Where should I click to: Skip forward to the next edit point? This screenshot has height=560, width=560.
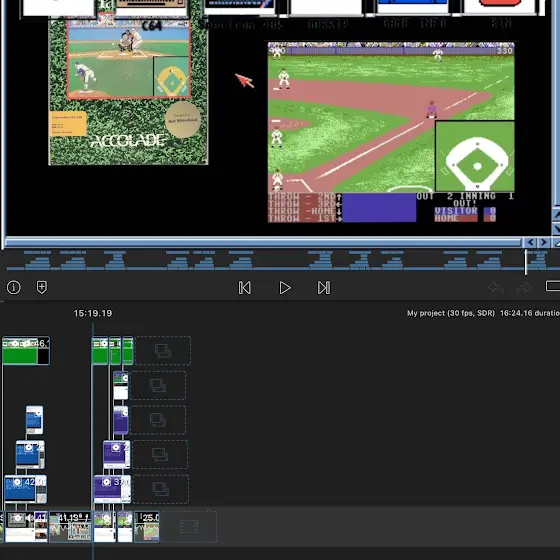pyautogui.click(x=324, y=288)
